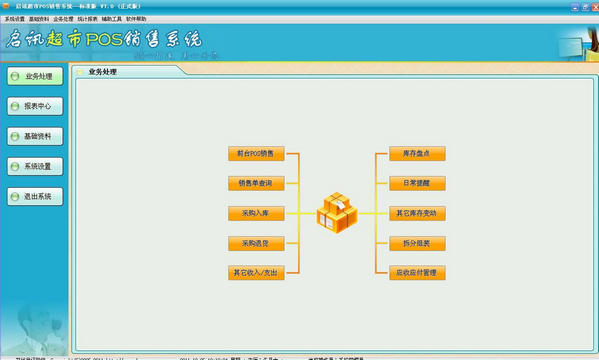
Task: Restore down the POS application window
Action: pyautogui.click(x=585, y=7)
